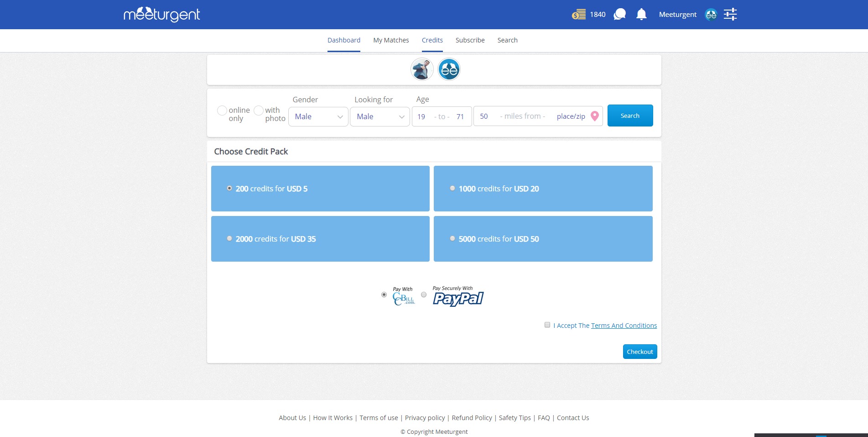The height and width of the screenshot is (437, 868).
Task: Choose the 5000 credits for USD 50 pack
Action: (452, 239)
